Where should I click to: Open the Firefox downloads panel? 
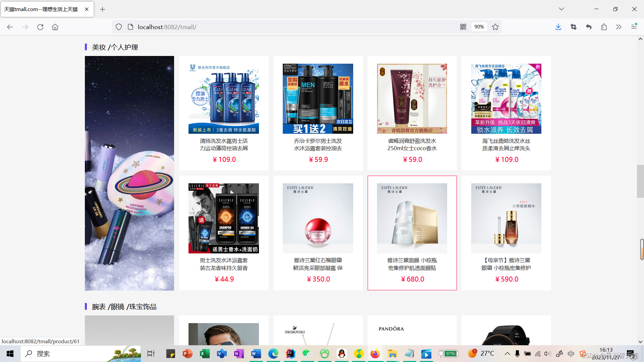coord(558,27)
